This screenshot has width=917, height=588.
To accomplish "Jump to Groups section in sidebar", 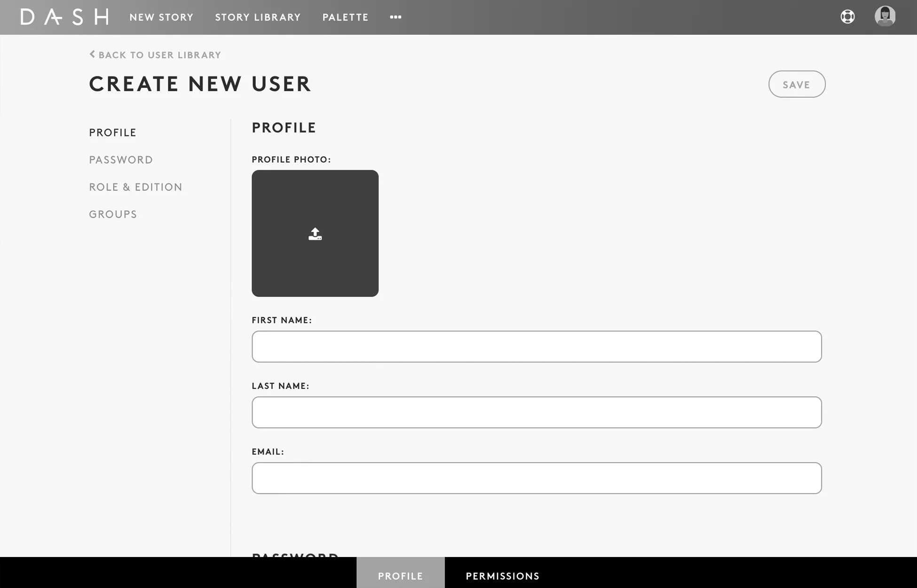I will tap(113, 214).
